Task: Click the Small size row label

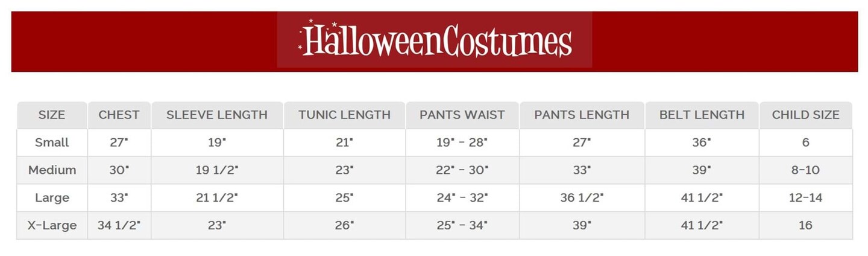Action: pos(52,142)
